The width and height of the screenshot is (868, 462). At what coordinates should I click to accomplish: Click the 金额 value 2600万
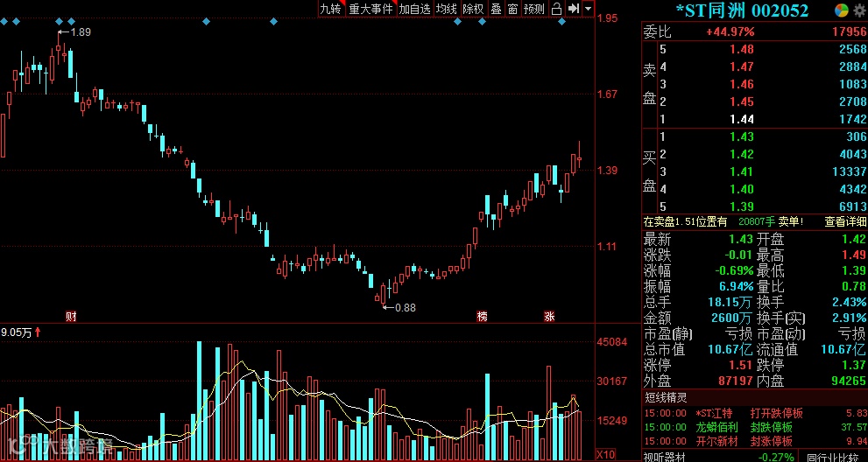730,318
